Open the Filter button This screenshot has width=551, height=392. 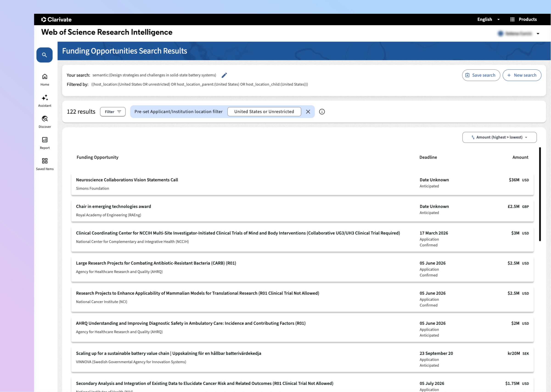(x=112, y=112)
